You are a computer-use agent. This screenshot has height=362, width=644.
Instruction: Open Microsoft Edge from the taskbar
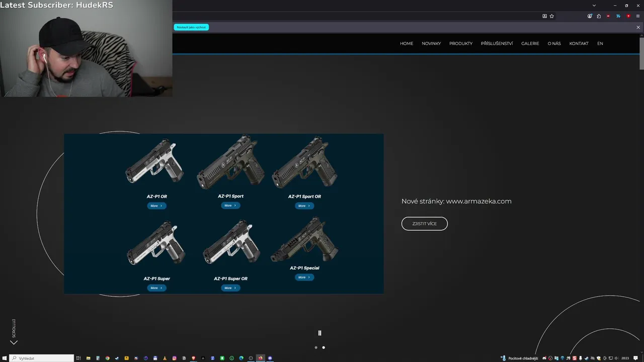[x=241, y=358]
